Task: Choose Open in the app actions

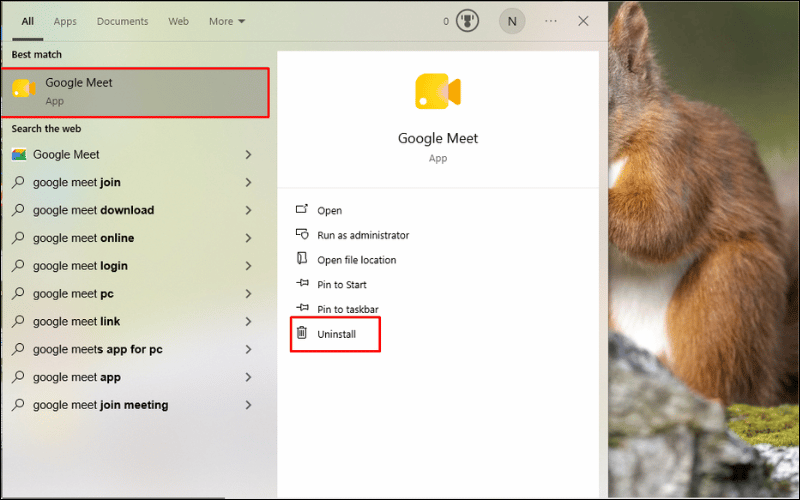Action: coord(330,210)
